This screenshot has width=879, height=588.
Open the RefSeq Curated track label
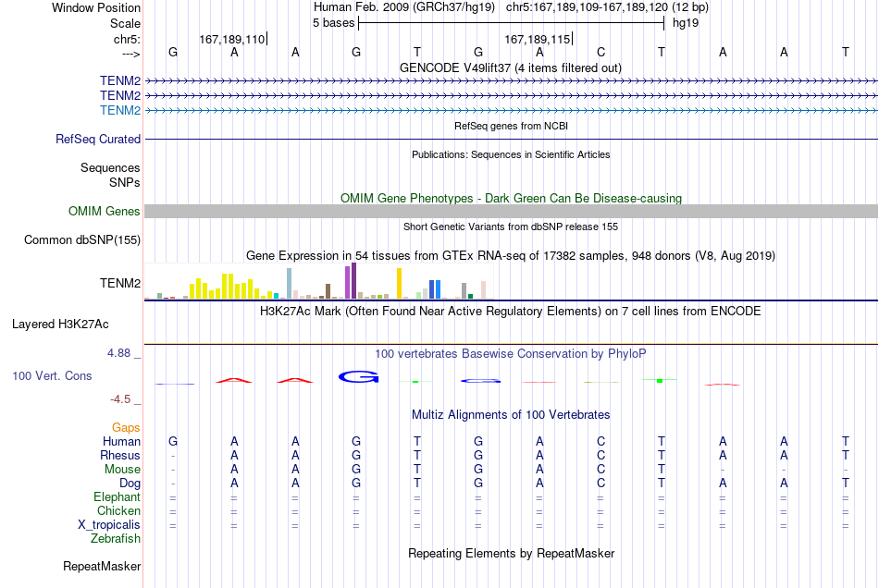tap(98, 139)
